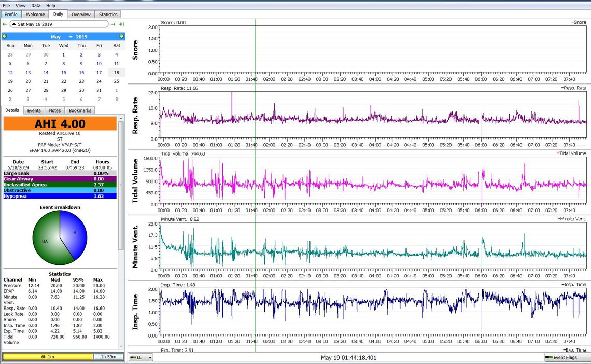This screenshot has height=364, width=591.
Task: Click the 2019 year field in calendar
Action: [81, 37]
